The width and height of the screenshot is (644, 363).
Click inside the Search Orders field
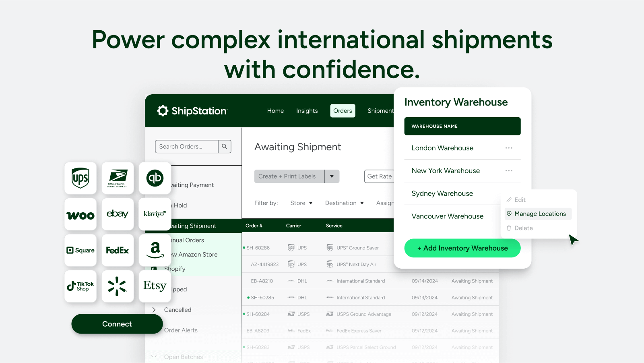(186, 146)
